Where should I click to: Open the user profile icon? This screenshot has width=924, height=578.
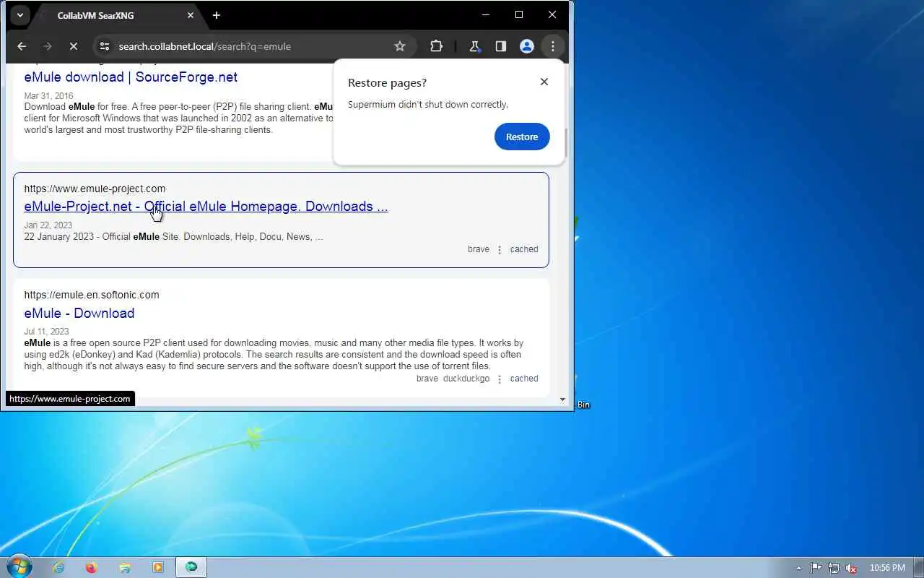(527, 46)
